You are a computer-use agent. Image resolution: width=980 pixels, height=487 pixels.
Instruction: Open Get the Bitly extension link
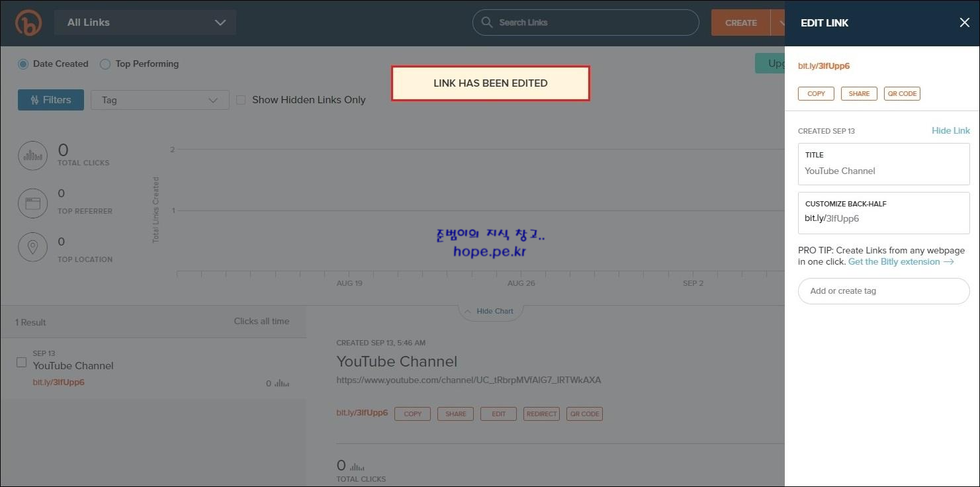tap(901, 262)
